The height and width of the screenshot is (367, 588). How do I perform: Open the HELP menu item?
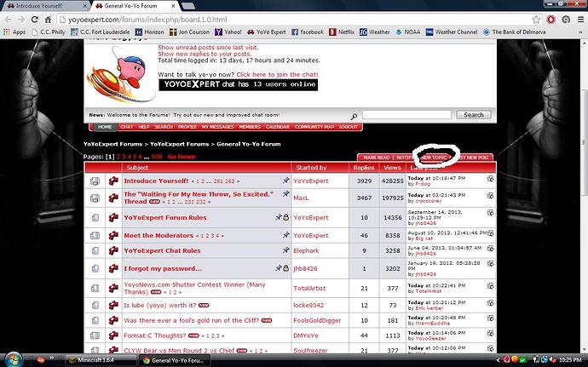(x=144, y=127)
